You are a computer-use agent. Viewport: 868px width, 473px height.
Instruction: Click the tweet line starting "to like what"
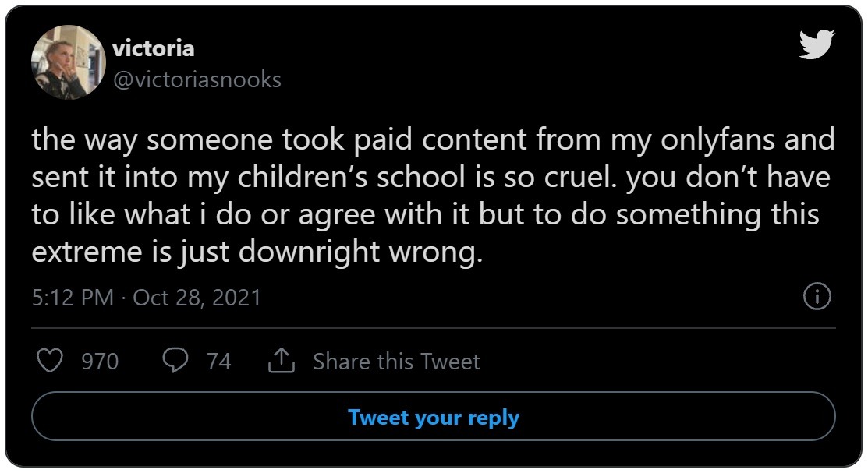pyautogui.click(x=425, y=215)
